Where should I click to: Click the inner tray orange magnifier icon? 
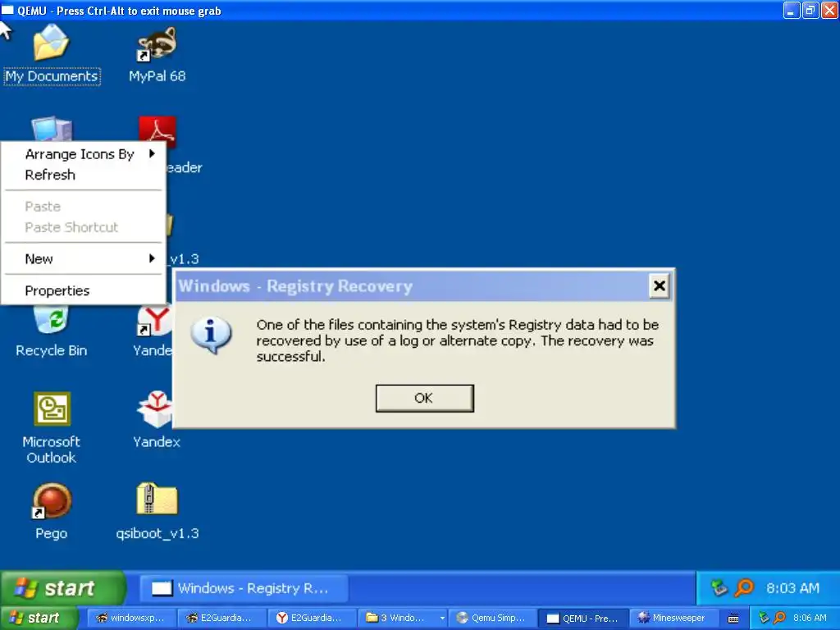pos(744,587)
